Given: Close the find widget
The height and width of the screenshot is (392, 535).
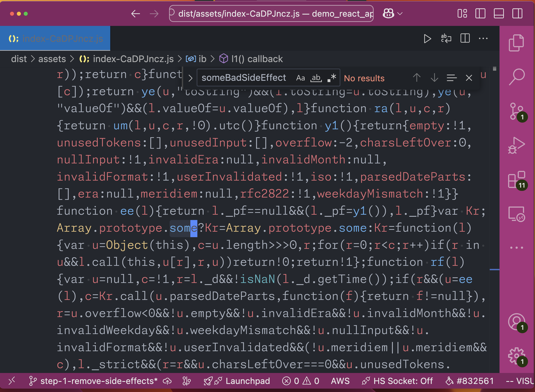Looking at the screenshot, I should tap(469, 78).
